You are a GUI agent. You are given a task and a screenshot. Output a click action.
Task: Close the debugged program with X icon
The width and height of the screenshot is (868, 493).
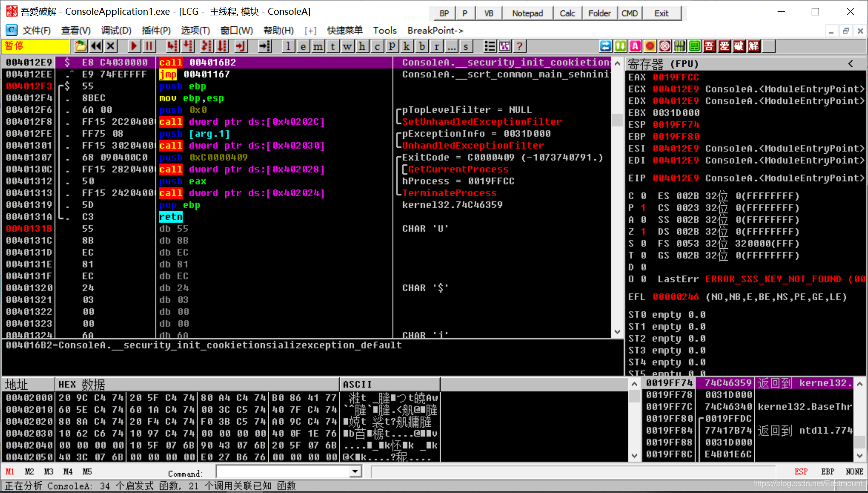coord(111,46)
